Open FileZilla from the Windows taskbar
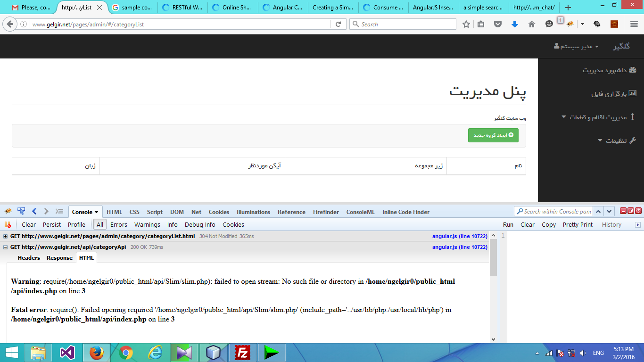The image size is (644, 362). click(x=243, y=353)
